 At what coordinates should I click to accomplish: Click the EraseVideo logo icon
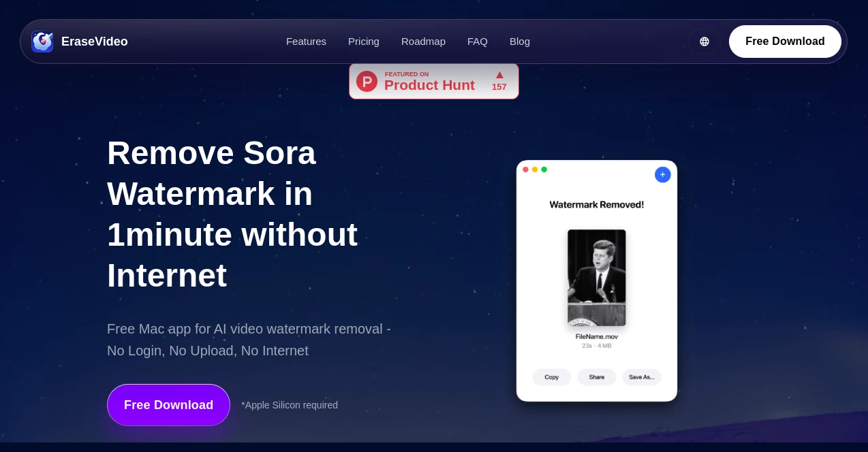pyautogui.click(x=42, y=42)
